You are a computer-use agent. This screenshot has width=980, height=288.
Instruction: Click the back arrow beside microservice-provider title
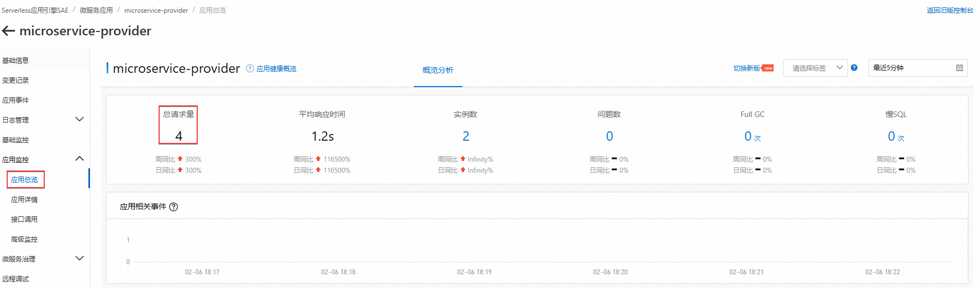click(x=8, y=31)
